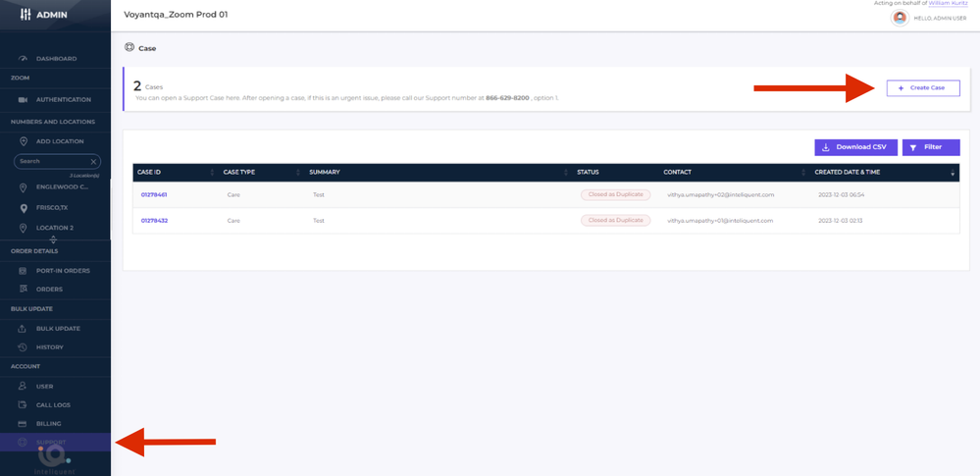
Task: Clear the location search with the X icon
Action: point(94,161)
